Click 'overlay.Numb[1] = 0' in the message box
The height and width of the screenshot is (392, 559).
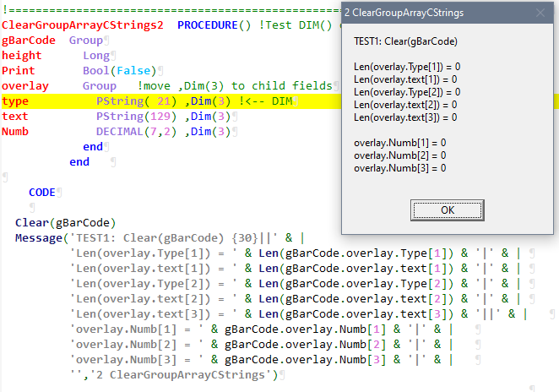[400, 143]
